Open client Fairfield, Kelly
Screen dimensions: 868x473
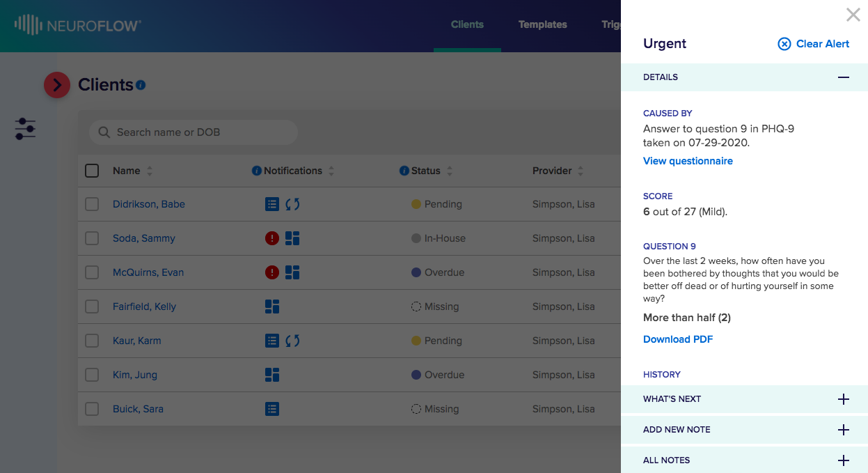(x=144, y=307)
